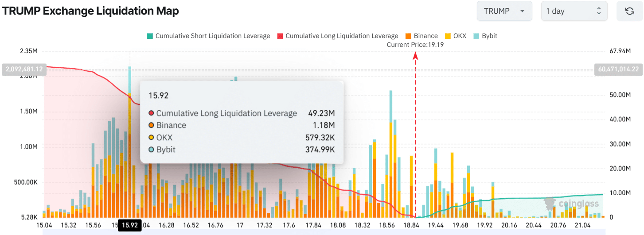Click the 10.00M right y-axis label
The height and width of the screenshot is (235, 644).
620,193
